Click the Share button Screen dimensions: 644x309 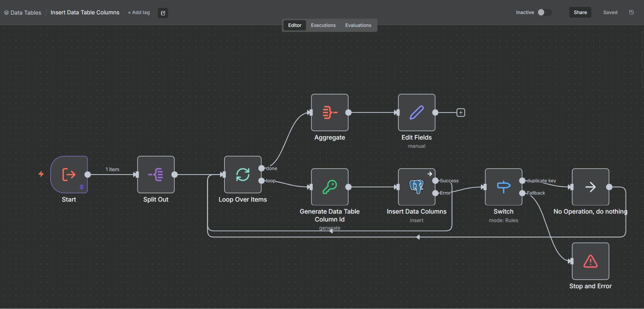pos(580,12)
